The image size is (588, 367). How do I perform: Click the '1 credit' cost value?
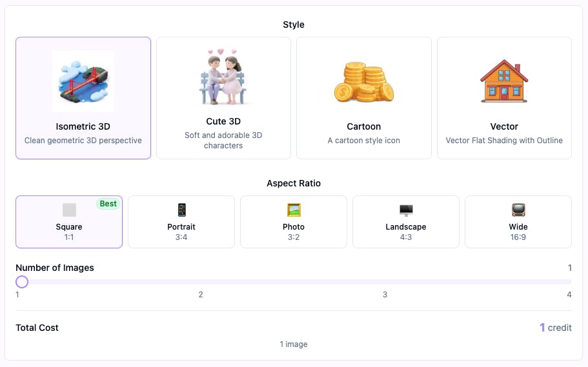[556, 328]
